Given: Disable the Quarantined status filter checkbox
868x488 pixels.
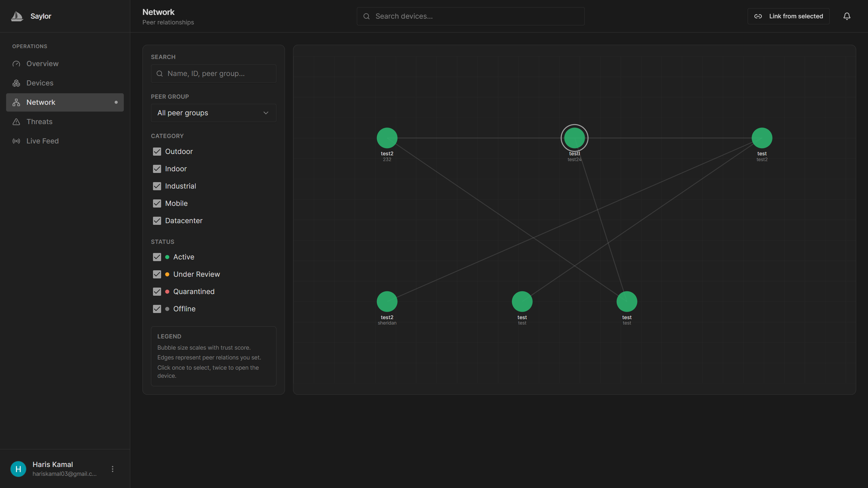Looking at the screenshot, I should [157, 292].
